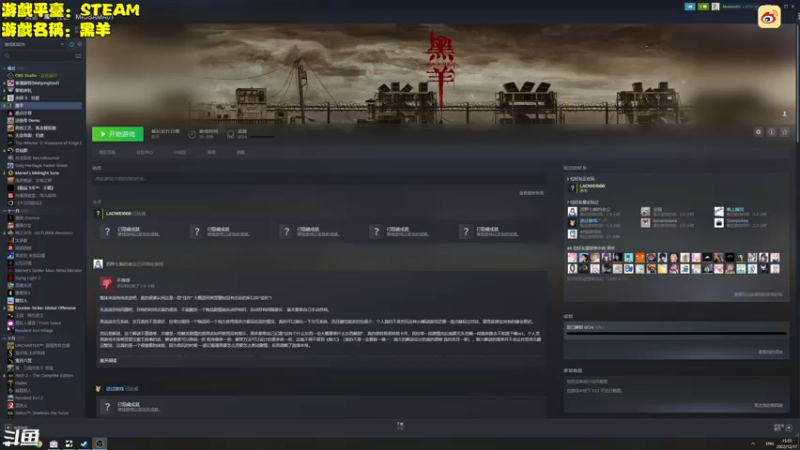Open the 商店页面 tab
Viewport: 800px width, 450px height.
(x=107, y=152)
